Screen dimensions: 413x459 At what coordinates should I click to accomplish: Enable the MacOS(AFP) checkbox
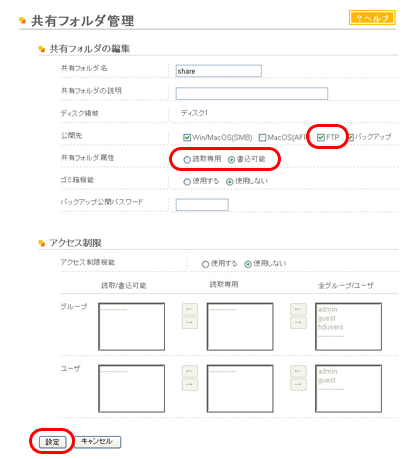coord(262,137)
